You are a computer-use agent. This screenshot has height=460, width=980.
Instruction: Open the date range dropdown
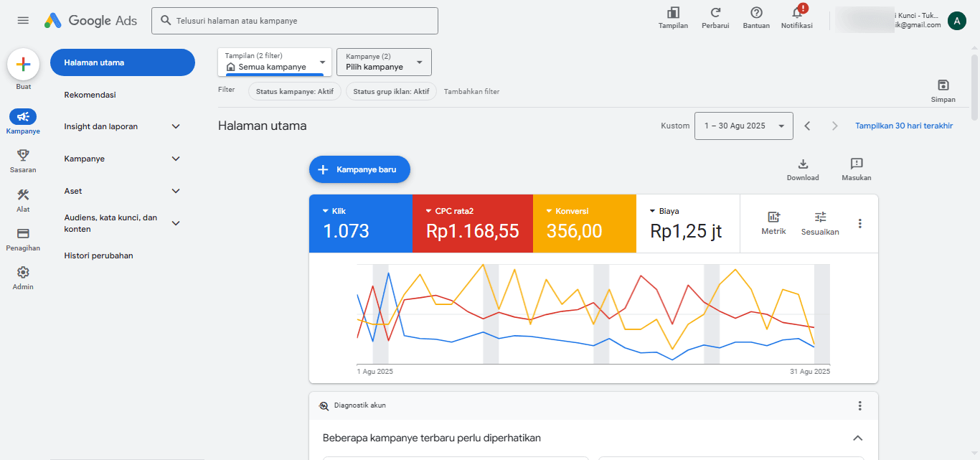tap(743, 126)
